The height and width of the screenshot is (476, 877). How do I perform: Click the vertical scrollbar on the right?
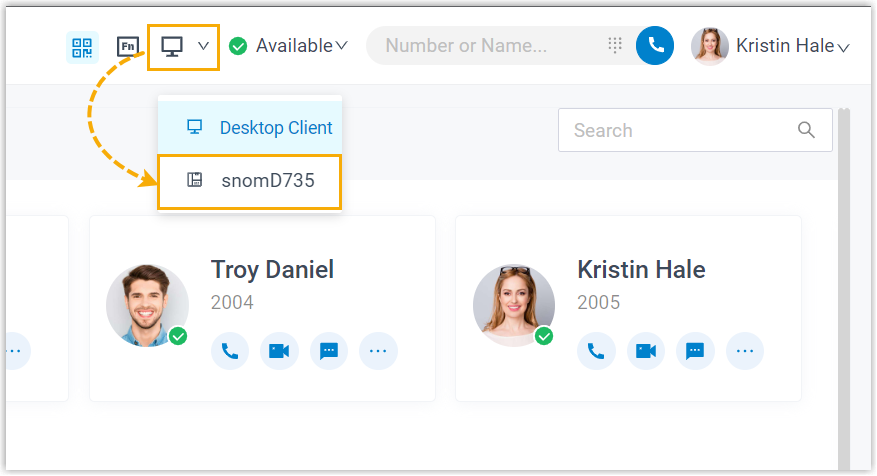coord(843,288)
